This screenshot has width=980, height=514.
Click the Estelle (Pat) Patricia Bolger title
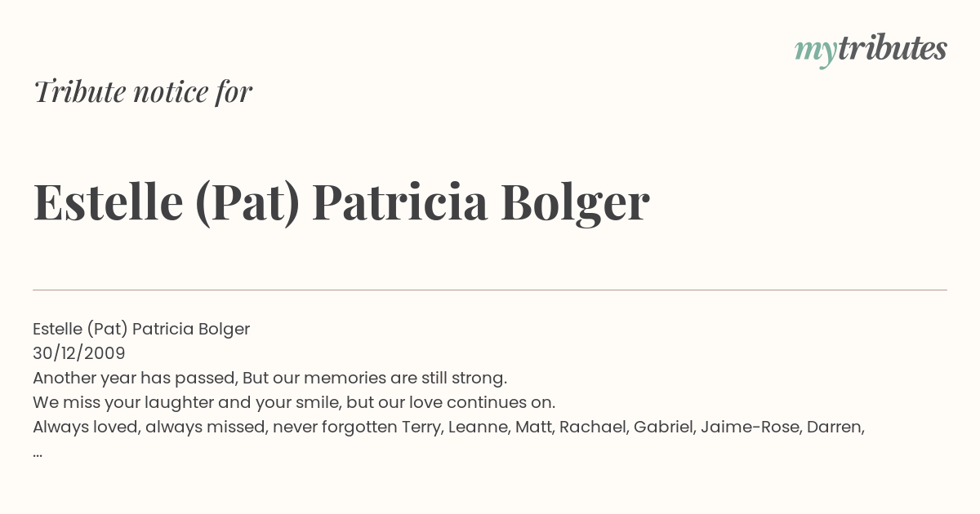341,202
